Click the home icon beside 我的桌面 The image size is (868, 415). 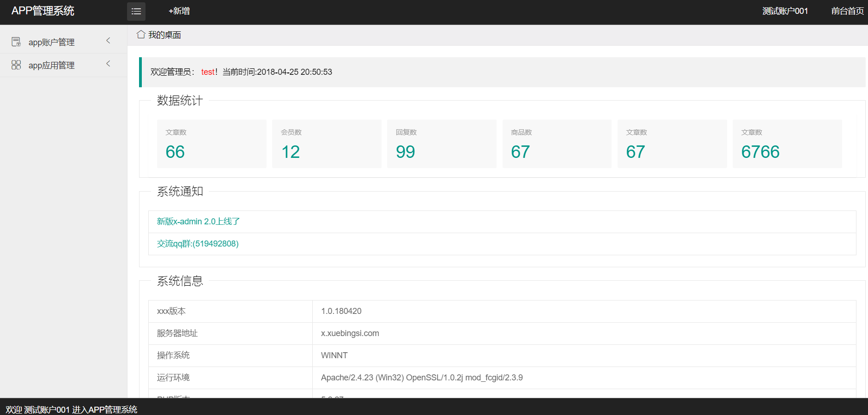tap(141, 35)
